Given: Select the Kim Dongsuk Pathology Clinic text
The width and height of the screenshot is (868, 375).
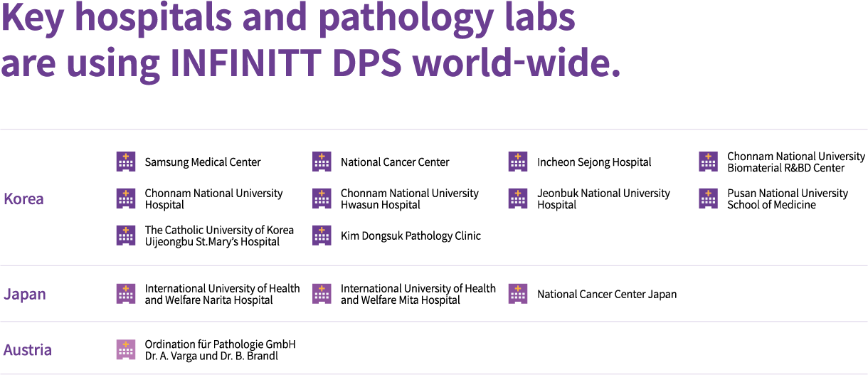Looking at the screenshot, I should coord(411,236).
